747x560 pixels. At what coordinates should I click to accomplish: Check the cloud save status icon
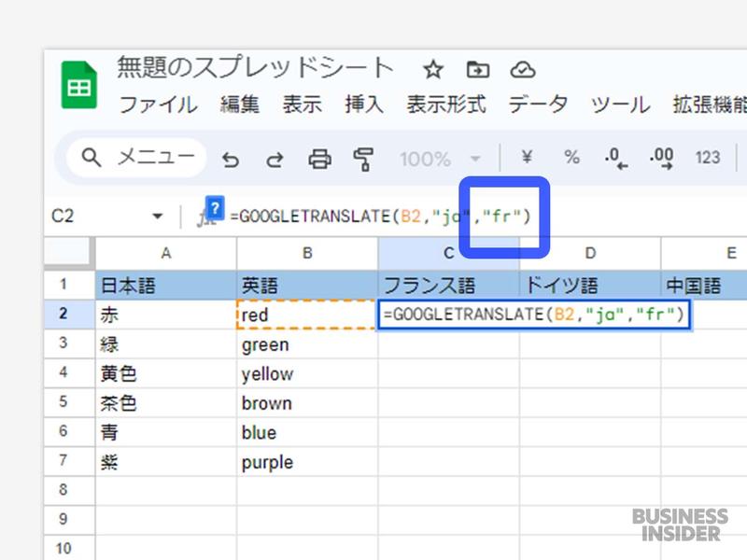[523, 70]
